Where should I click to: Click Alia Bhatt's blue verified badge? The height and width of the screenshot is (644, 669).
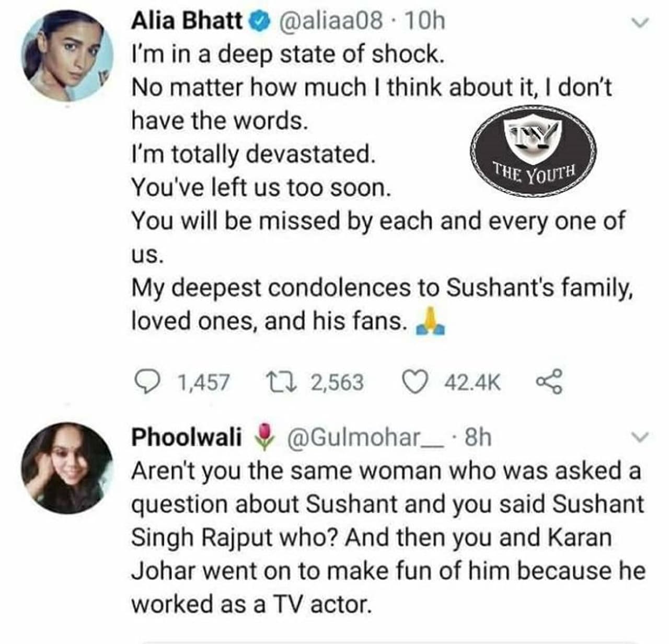[260, 22]
